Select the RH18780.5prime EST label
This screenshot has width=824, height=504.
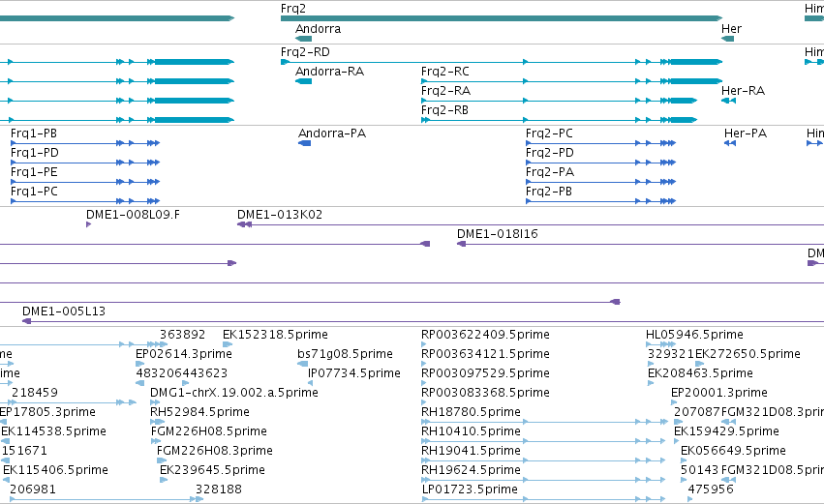471,412
